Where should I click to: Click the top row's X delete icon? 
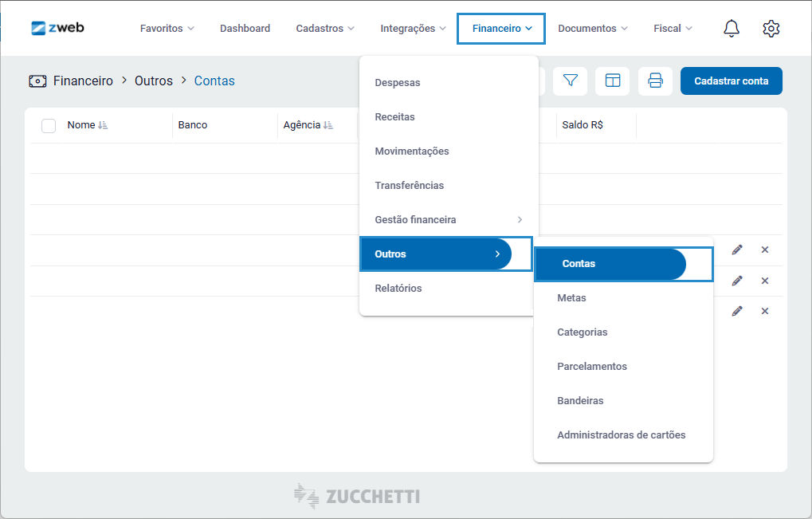[765, 250]
